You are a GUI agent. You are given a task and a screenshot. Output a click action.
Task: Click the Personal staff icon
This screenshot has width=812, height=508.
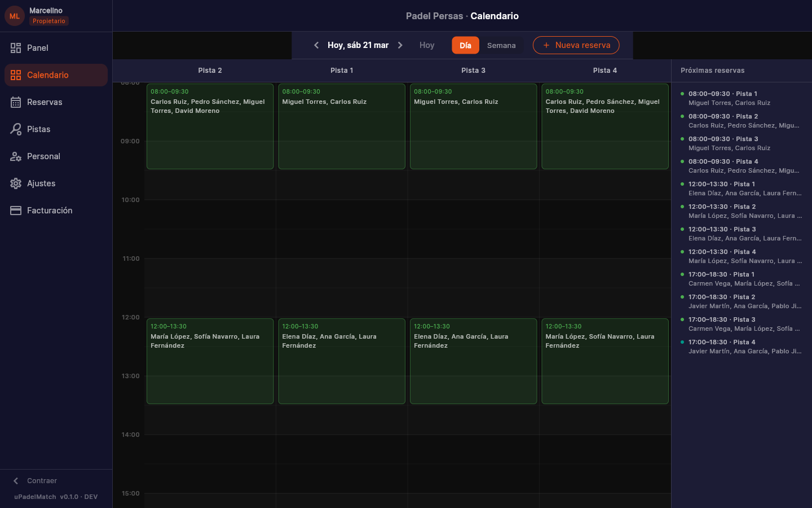click(16, 156)
